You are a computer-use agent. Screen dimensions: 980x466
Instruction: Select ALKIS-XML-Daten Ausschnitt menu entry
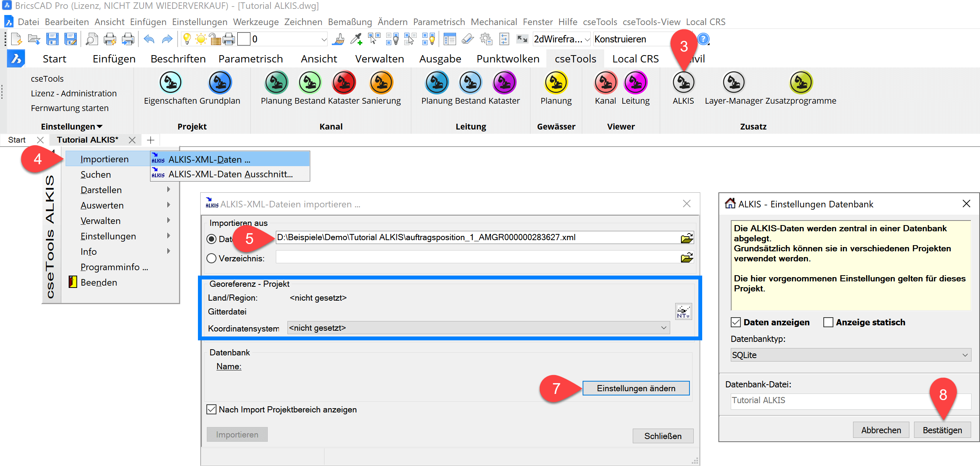pyautogui.click(x=230, y=174)
